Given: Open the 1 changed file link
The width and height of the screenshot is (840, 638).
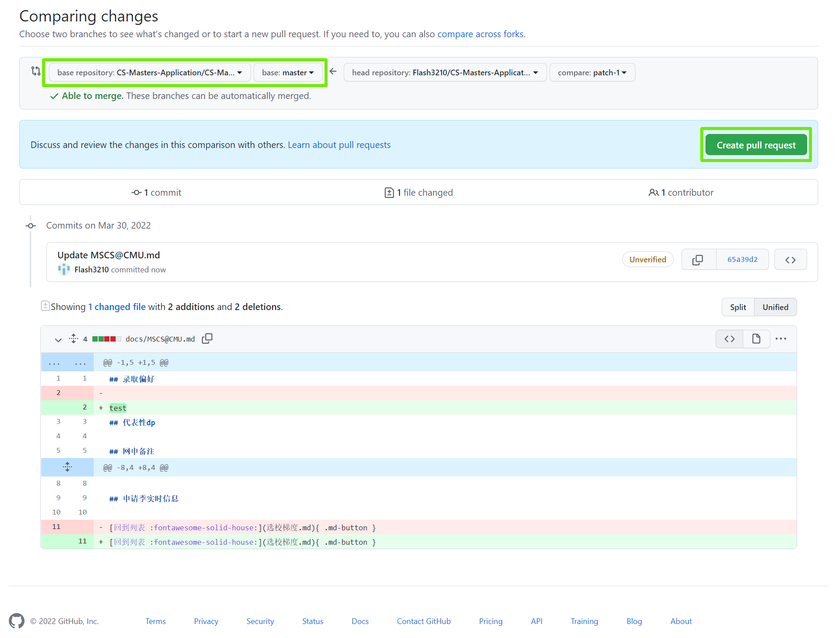Looking at the screenshot, I should coord(117,307).
